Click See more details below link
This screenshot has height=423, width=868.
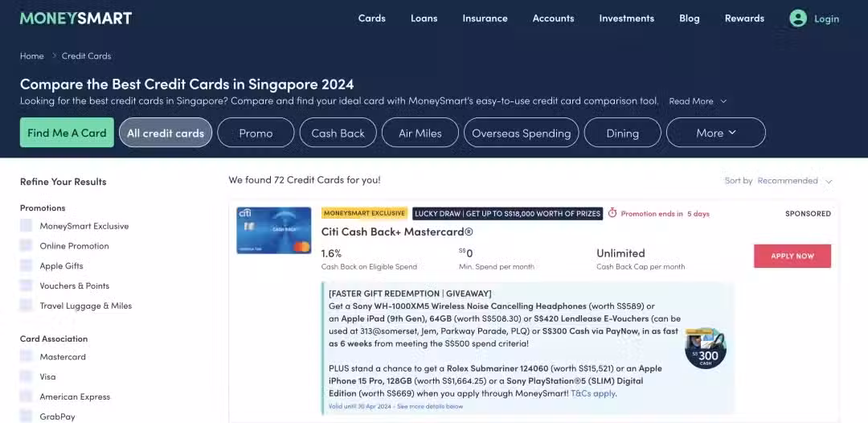(x=429, y=406)
